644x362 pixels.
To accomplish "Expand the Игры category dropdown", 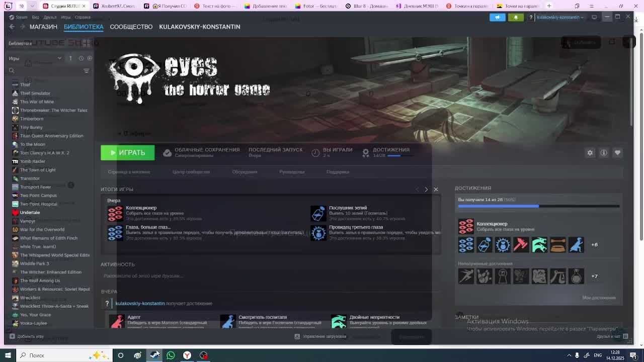I will (x=59, y=58).
